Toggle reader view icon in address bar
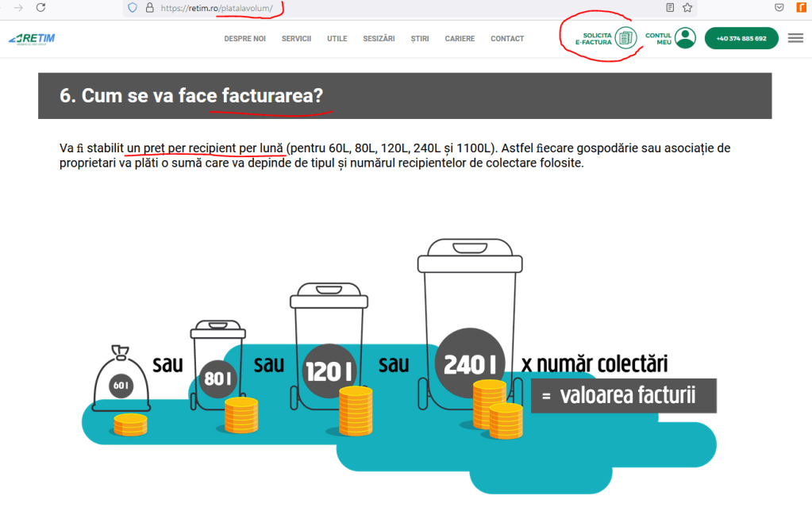Screen dimensions: 812x511 (x=670, y=7)
